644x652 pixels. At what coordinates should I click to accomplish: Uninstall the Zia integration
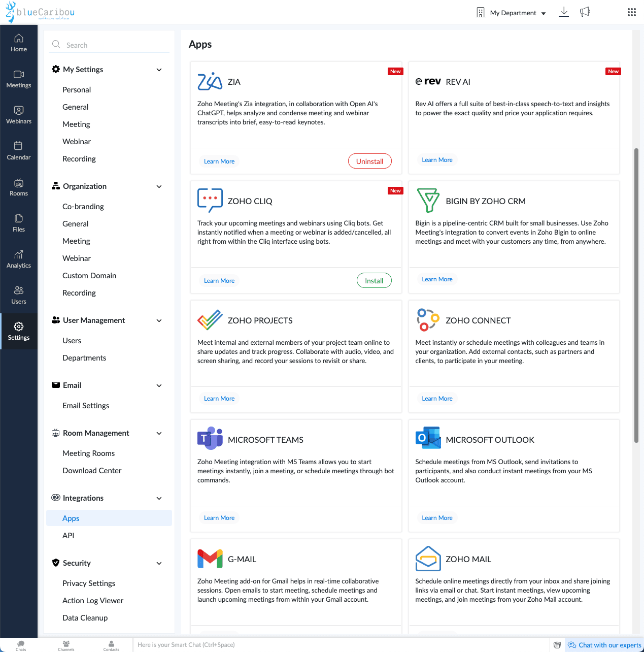(369, 161)
